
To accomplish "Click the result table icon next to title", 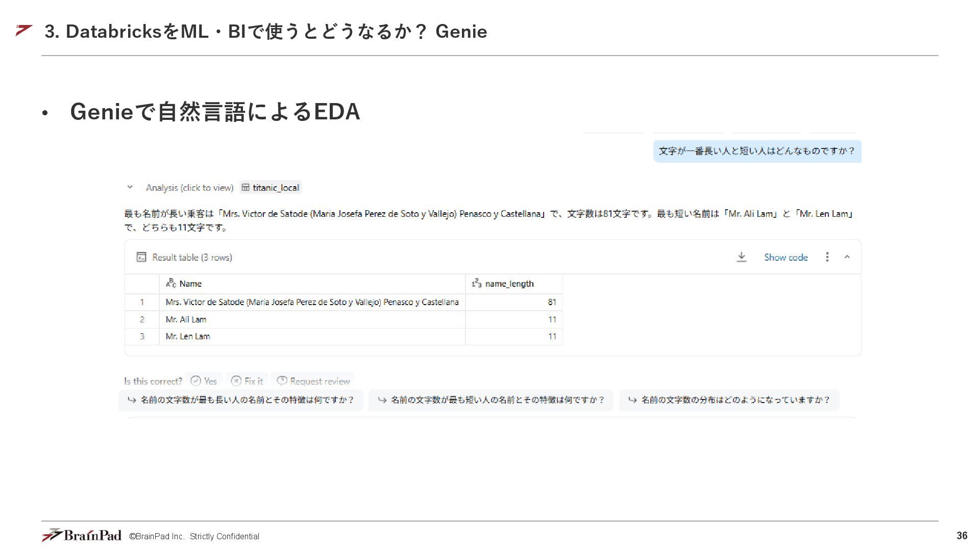I will pyautogui.click(x=141, y=257).
